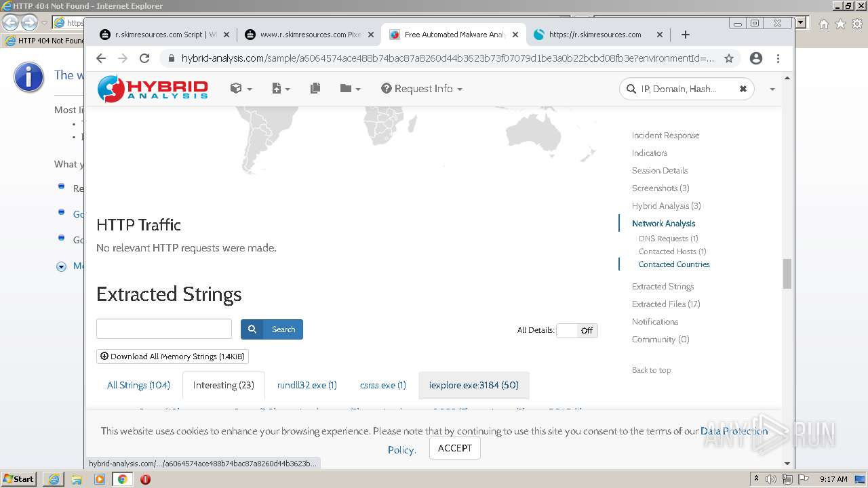Jump to Hybrid Analysis (3) section

667,206
